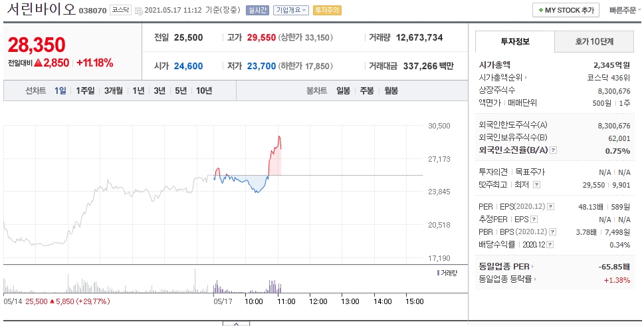This screenshot has height=326, width=644.
Task: Click the 동일업종 등락률 value +1.38%
Action: click(x=617, y=280)
